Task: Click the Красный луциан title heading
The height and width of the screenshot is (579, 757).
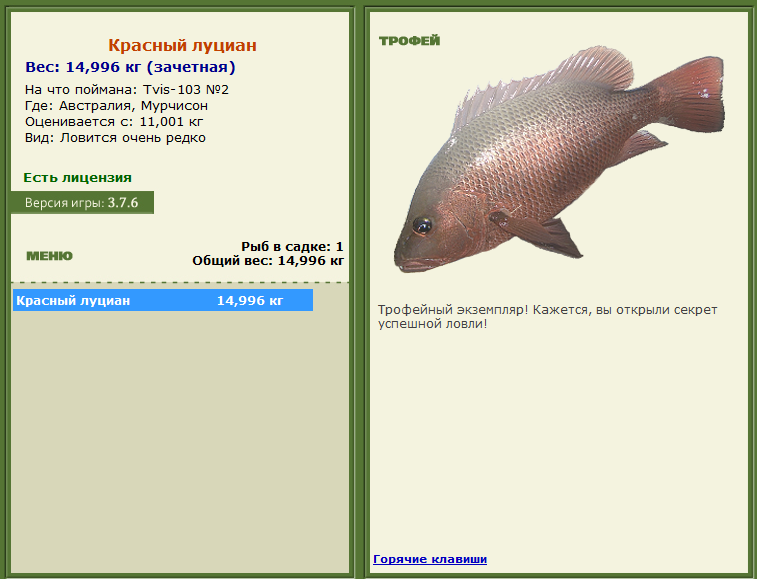Action: coord(182,45)
